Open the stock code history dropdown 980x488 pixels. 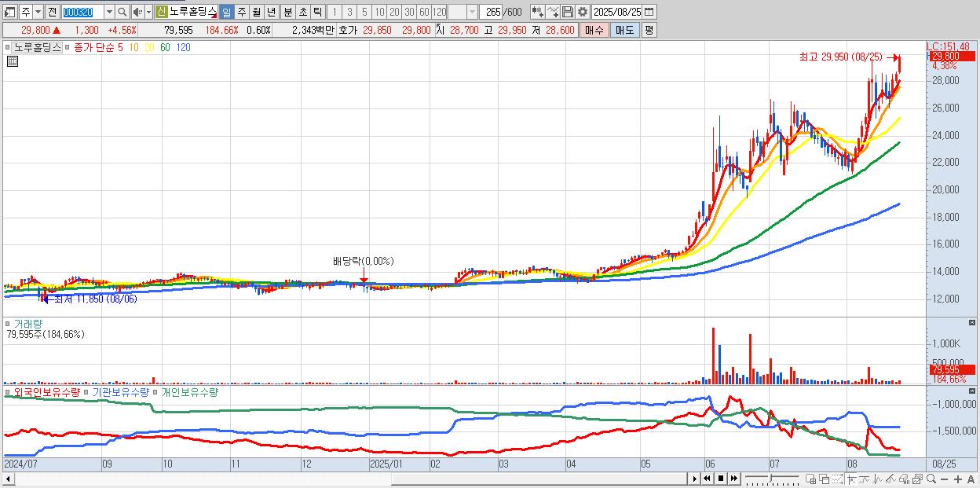(109, 12)
